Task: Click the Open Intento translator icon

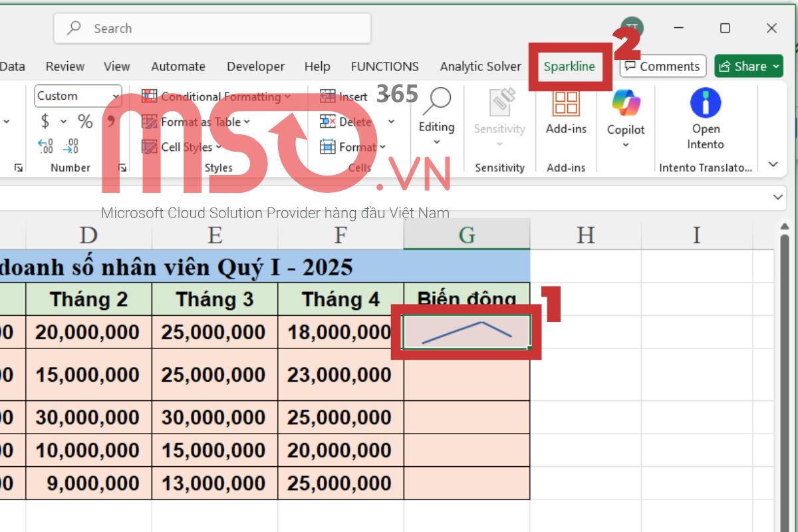Action: 706,103
